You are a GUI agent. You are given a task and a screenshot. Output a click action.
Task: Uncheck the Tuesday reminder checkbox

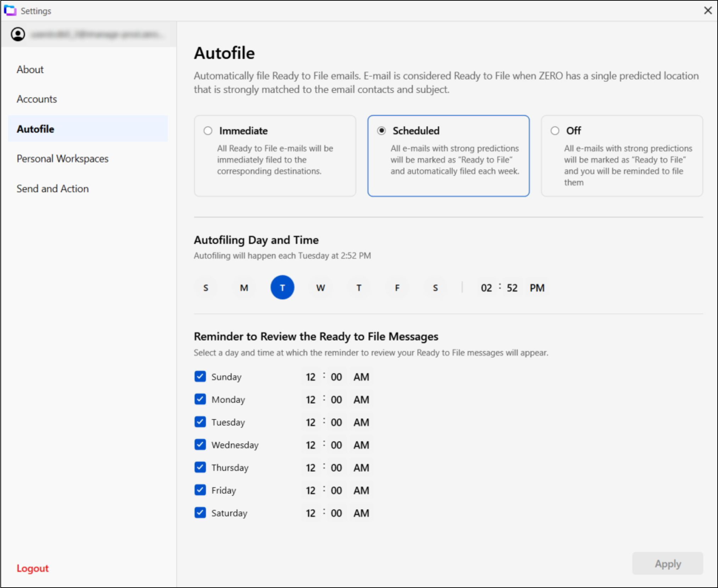[x=200, y=422]
